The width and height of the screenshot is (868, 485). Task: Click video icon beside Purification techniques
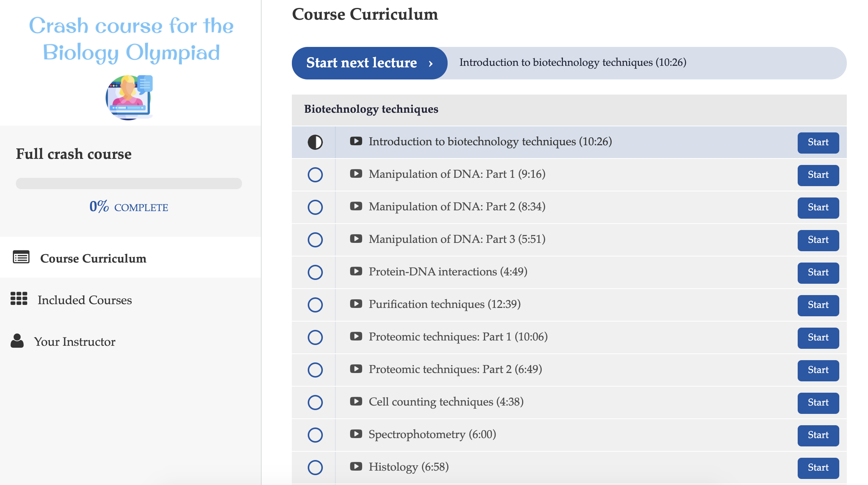click(356, 304)
